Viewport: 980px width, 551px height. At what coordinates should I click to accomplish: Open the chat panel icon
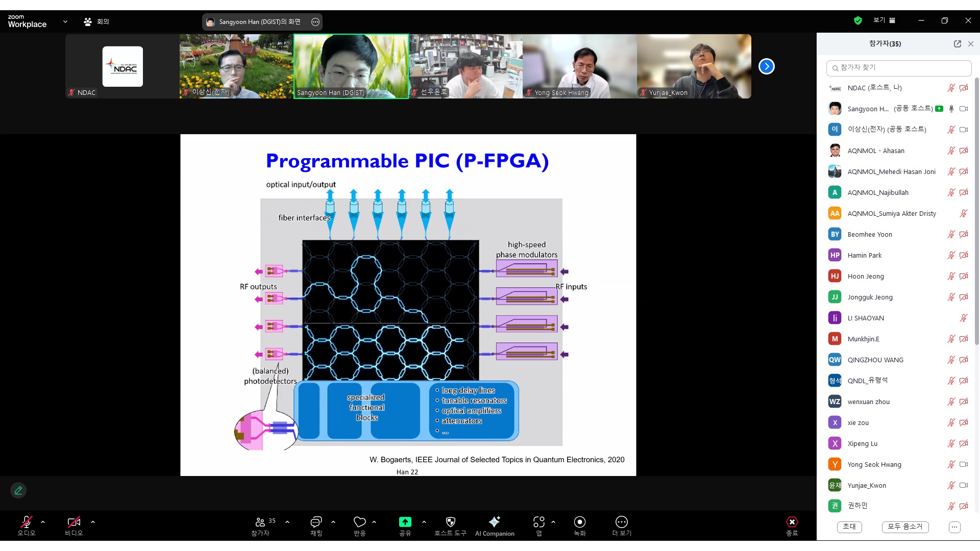tap(316, 526)
